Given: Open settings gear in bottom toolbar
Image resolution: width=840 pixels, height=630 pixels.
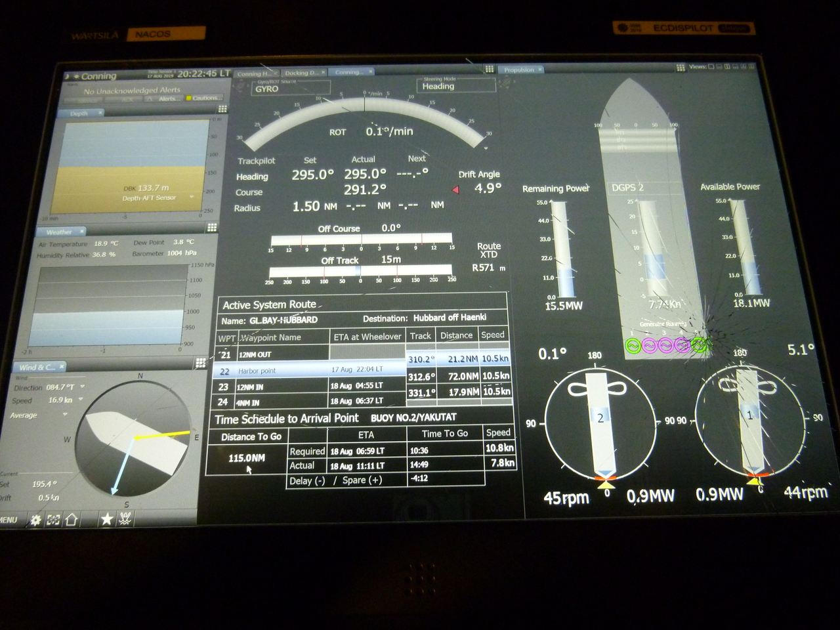Looking at the screenshot, I should (35, 520).
